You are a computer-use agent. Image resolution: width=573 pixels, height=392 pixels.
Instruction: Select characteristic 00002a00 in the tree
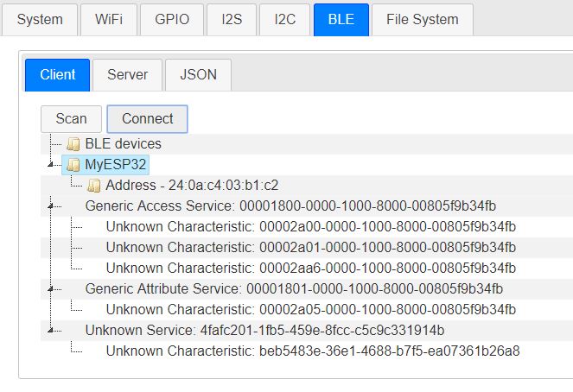click(x=310, y=227)
